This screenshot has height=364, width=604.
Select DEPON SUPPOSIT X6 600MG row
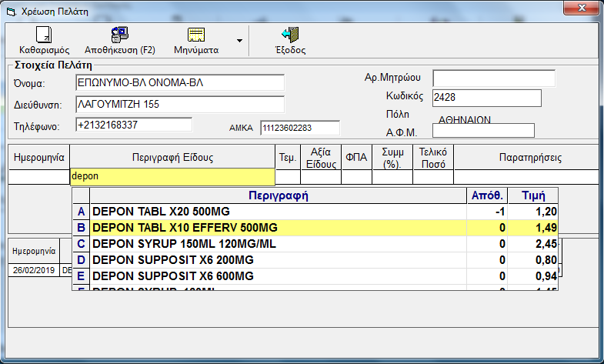315,276
